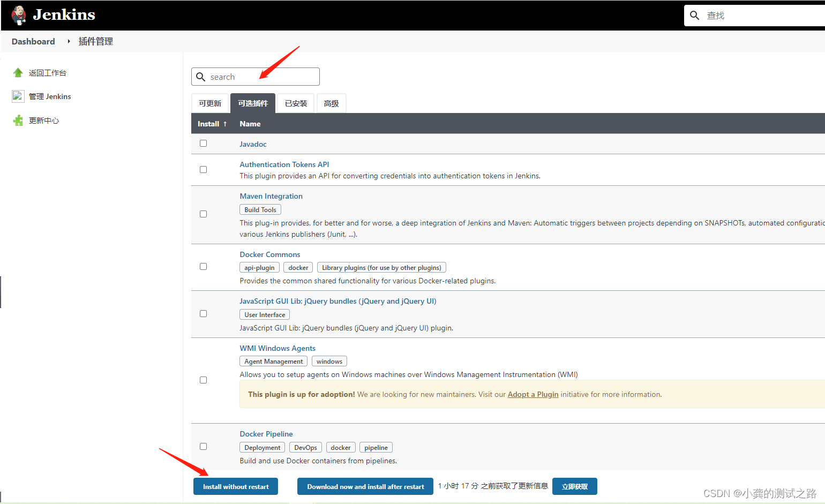Click the green puzzle icon for 更新中心
This screenshot has height=504, width=825.
click(x=18, y=121)
